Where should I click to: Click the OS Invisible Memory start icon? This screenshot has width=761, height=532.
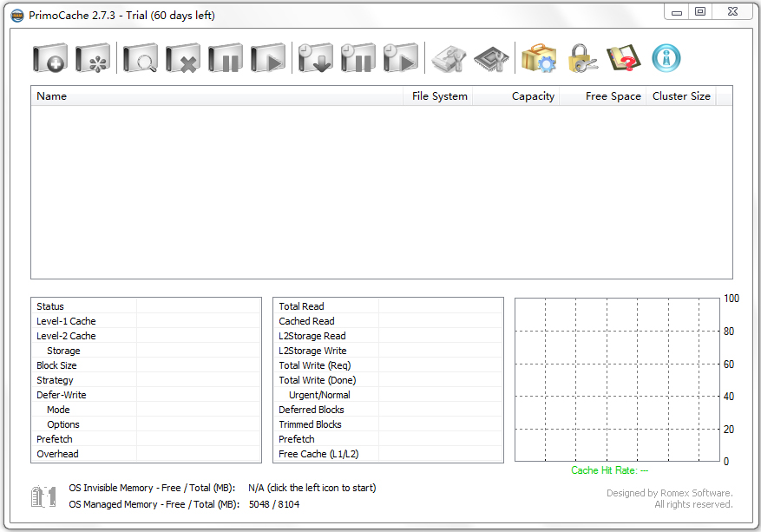[43, 496]
